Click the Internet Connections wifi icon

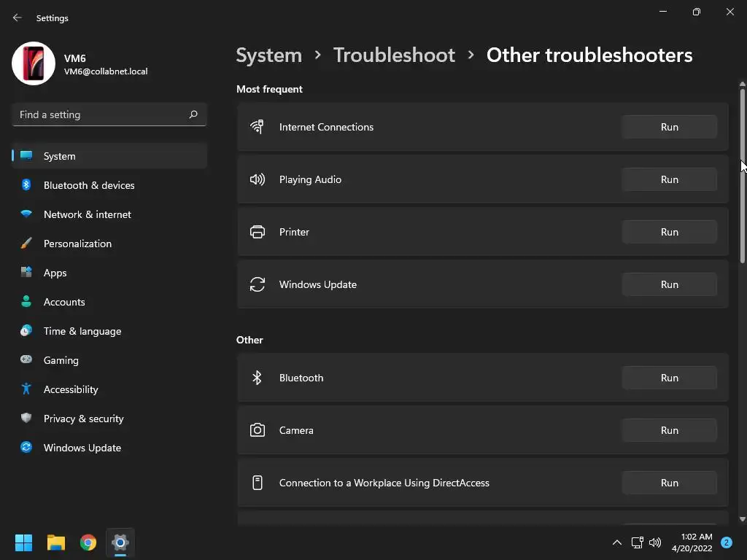(x=257, y=127)
